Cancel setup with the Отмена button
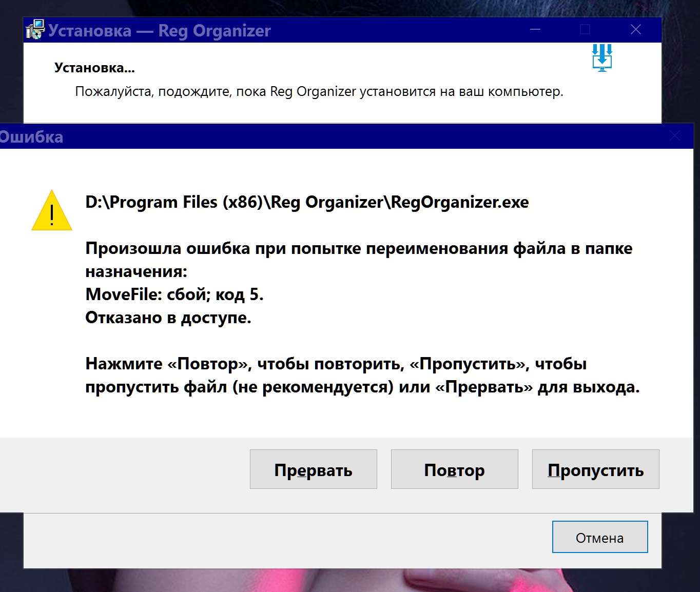Screen dimensions: 700x592 (x=600, y=537)
